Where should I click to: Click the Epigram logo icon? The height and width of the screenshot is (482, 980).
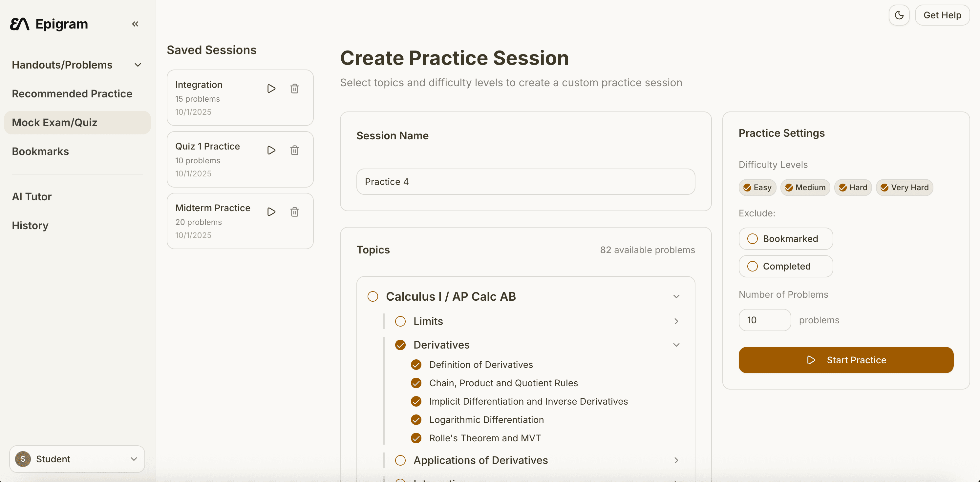coord(19,24)
